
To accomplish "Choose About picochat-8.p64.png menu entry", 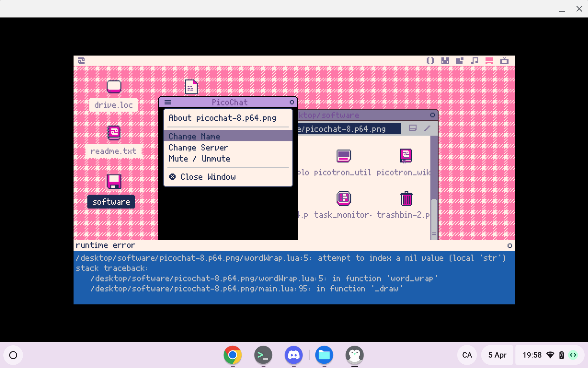I will [228, 118].
